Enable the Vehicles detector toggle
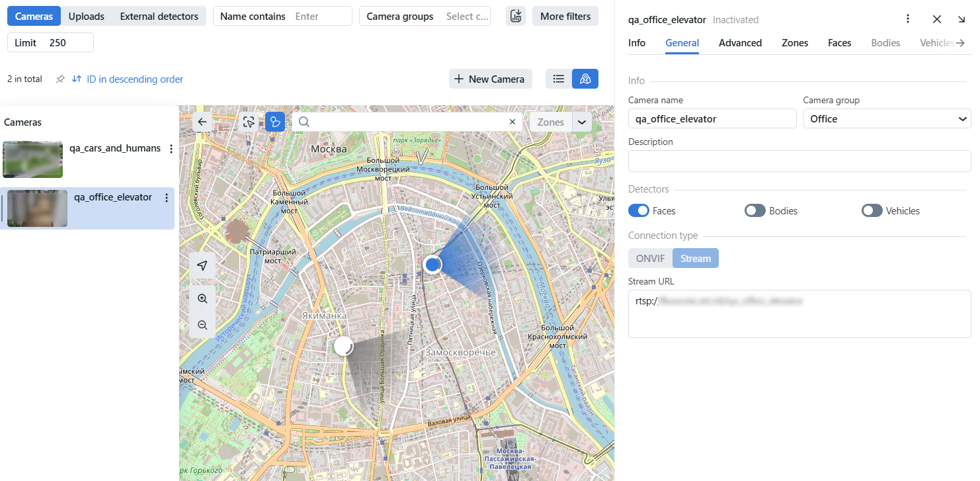Image resolution: width=980 pixels, height=481 pixels. pos(872,211)
